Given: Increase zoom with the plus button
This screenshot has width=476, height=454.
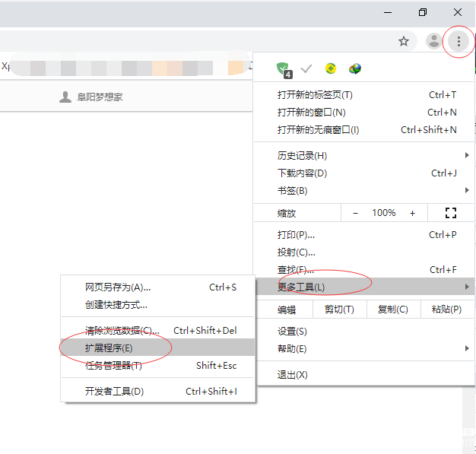Looking at the screenshot, I should coord(412,213).
